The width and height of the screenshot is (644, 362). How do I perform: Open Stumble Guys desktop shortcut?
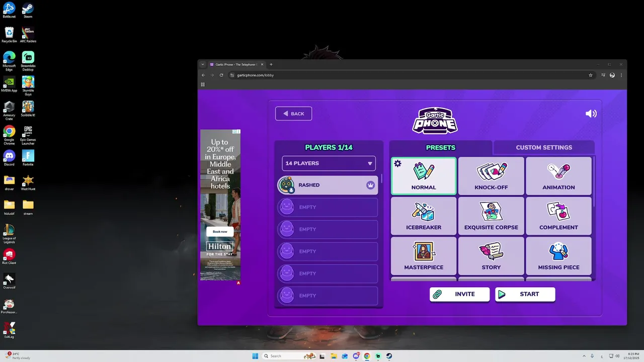28,86
